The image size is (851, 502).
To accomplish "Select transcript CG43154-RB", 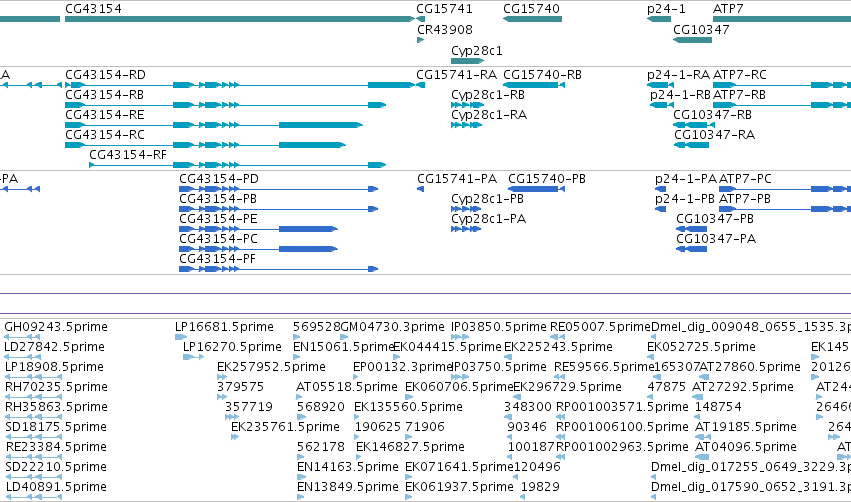I will pyautogui.click(x=225, y=105).
